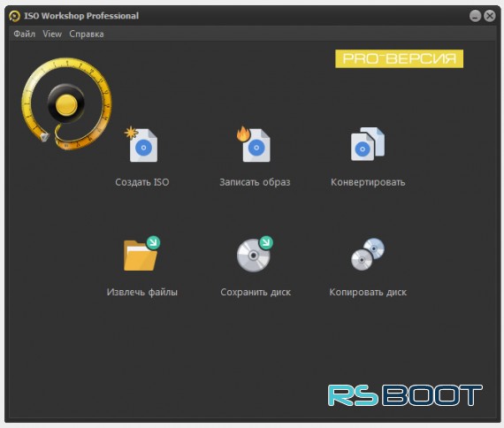The height and width of the screenshot is (428, 504).
Task: Click the Сохранить диск CD icon
Action: tap(255, 254)
